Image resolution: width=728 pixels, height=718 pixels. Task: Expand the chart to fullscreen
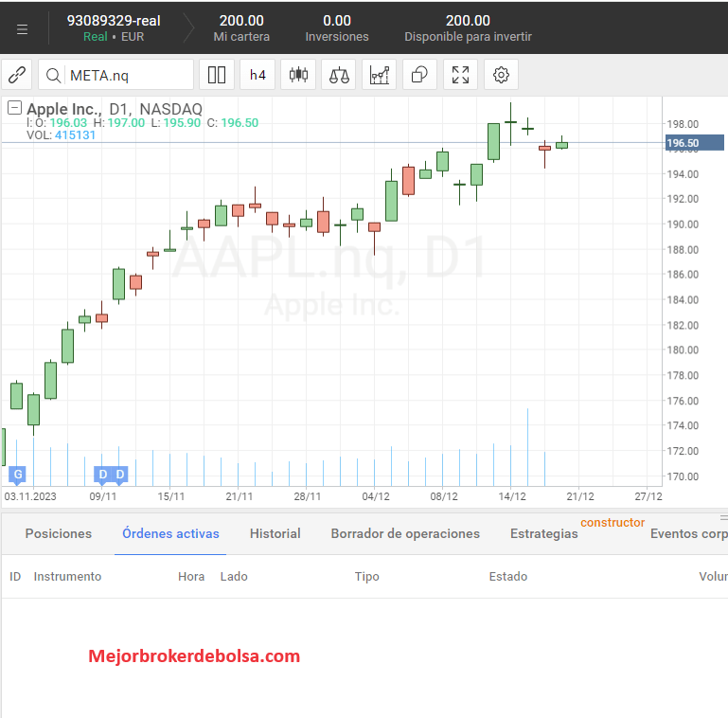461,74
